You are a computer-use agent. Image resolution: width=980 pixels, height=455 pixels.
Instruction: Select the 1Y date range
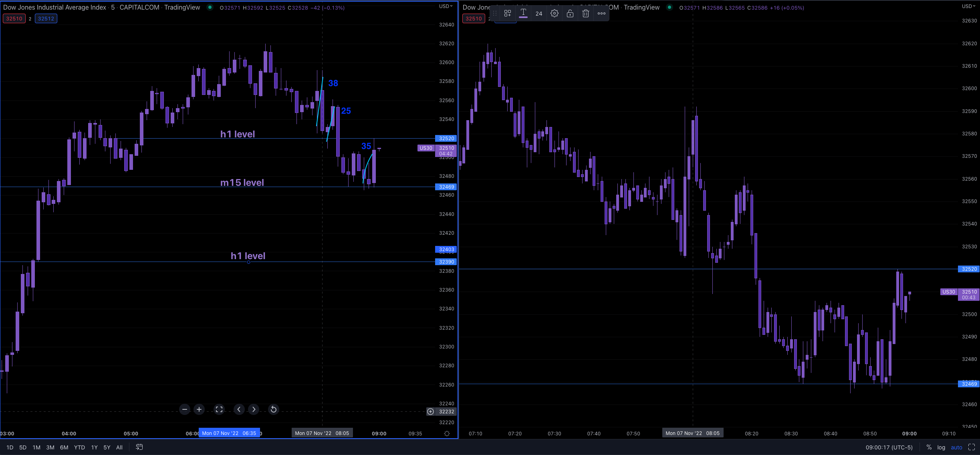point(95,447)
